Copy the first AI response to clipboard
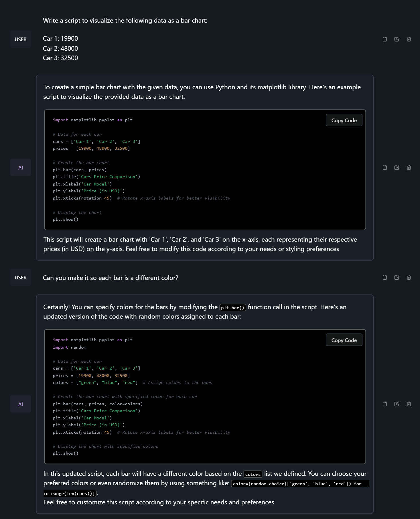This screenshot has width=420, height=519. tap(384, 167)
